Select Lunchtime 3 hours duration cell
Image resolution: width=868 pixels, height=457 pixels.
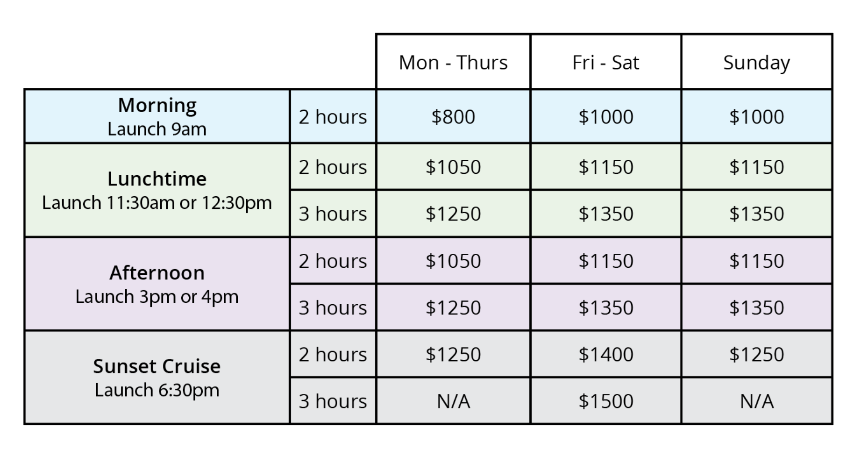point(333,214)
